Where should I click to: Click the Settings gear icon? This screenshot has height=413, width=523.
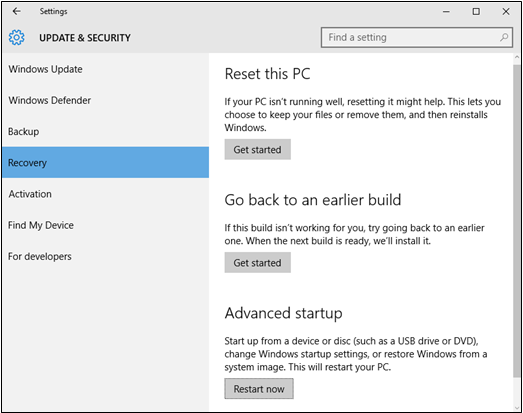pos(16,37)
